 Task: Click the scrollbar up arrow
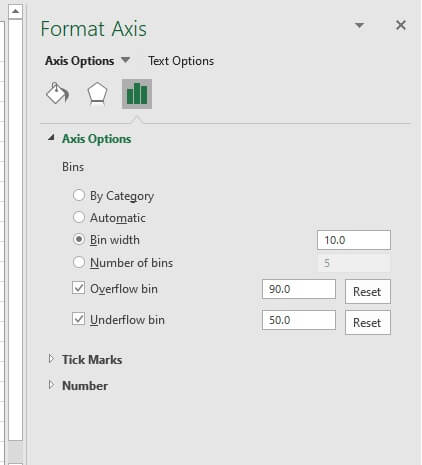(15, 12)
